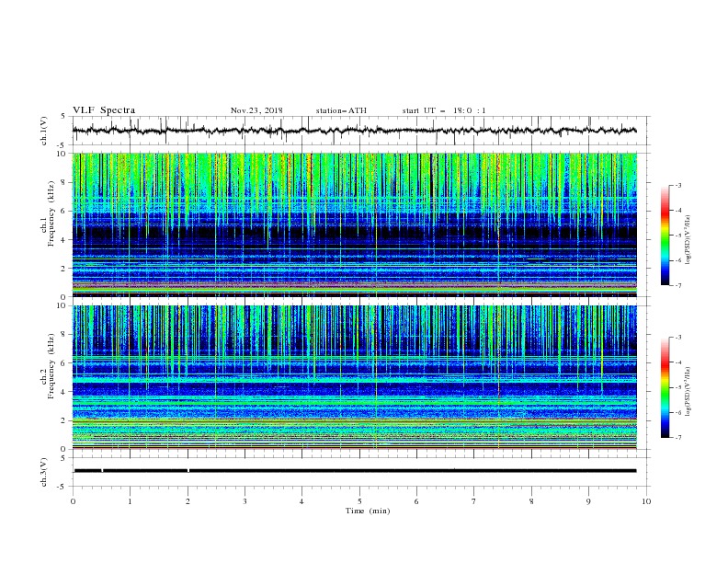Viewport: 728px width, 563px height.
Task: Click the "6" minute tick on the time axis
Action: click(x=416, y=501)
